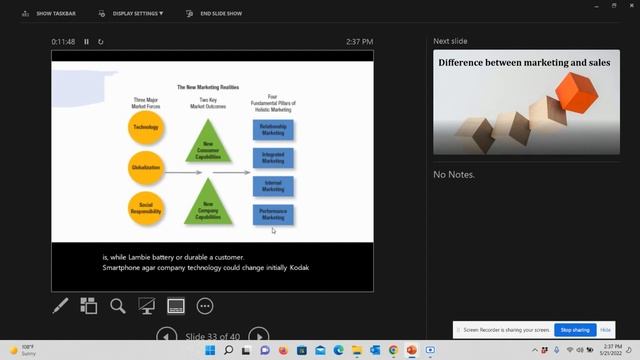
Task: Open Task View on the taskbar
Action: coord(246,350)
